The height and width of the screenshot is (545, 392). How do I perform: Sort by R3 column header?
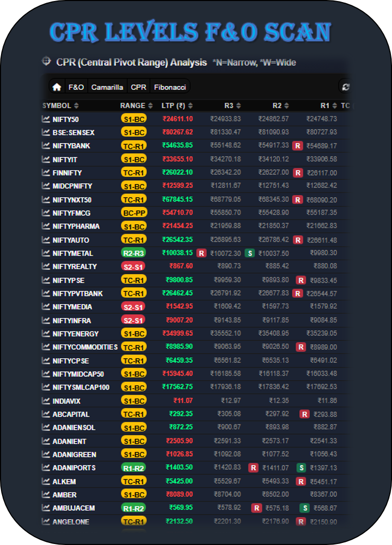232,106
